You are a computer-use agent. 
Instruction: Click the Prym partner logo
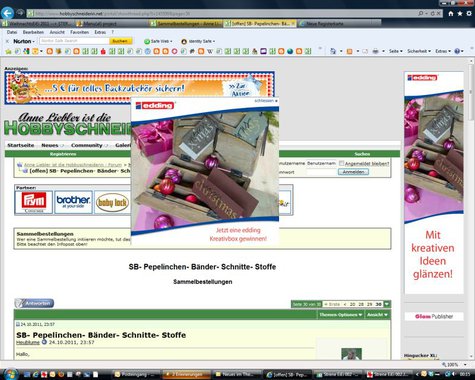34,202
